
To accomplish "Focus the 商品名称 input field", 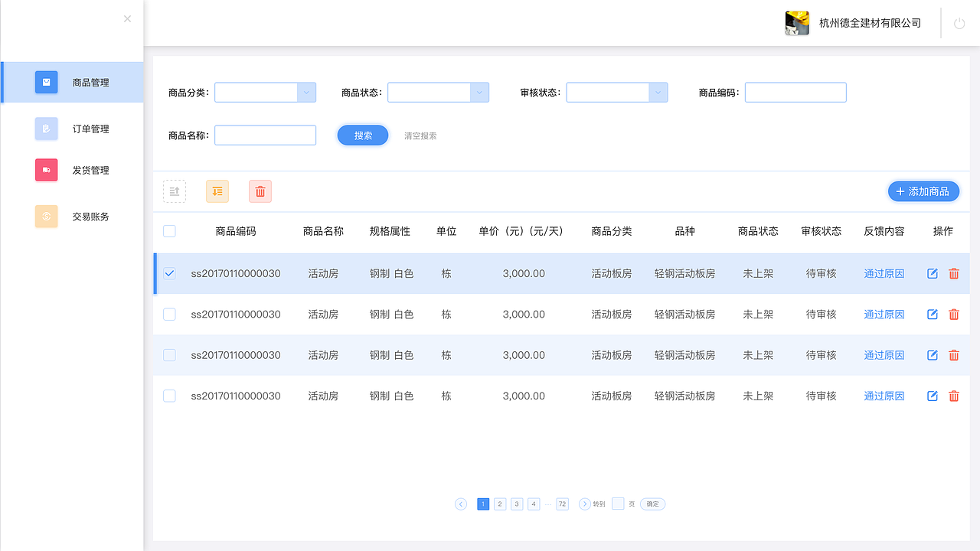I will (x=265, y=135).
